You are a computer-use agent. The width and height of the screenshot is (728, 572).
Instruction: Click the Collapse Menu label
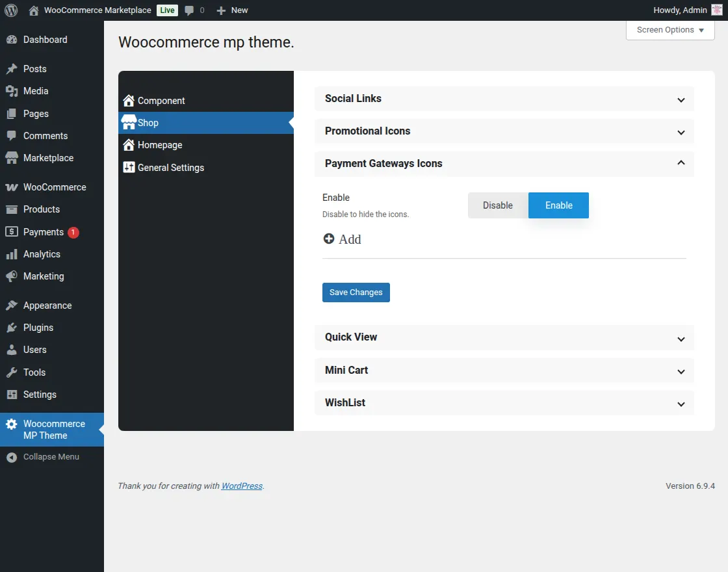tap(51, 457)
